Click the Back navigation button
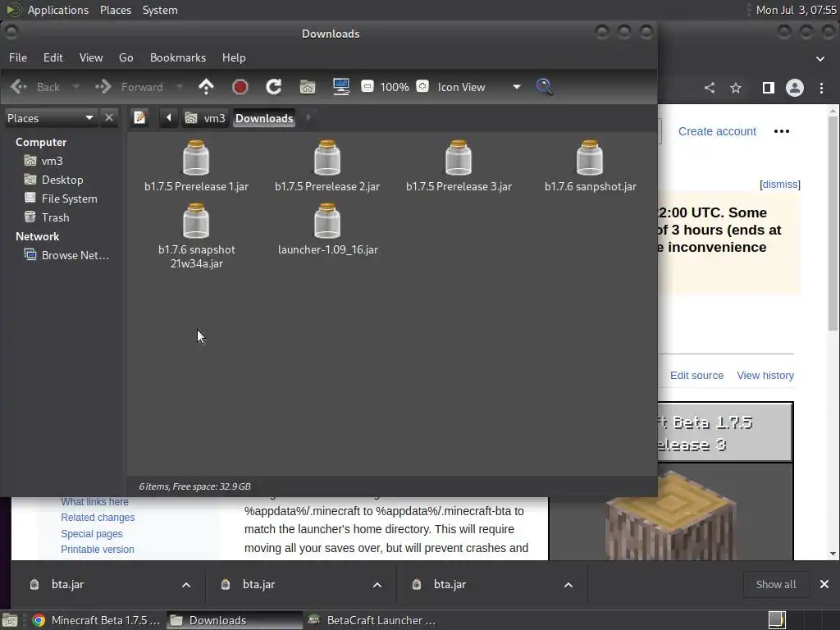 (x=36, y=87)
